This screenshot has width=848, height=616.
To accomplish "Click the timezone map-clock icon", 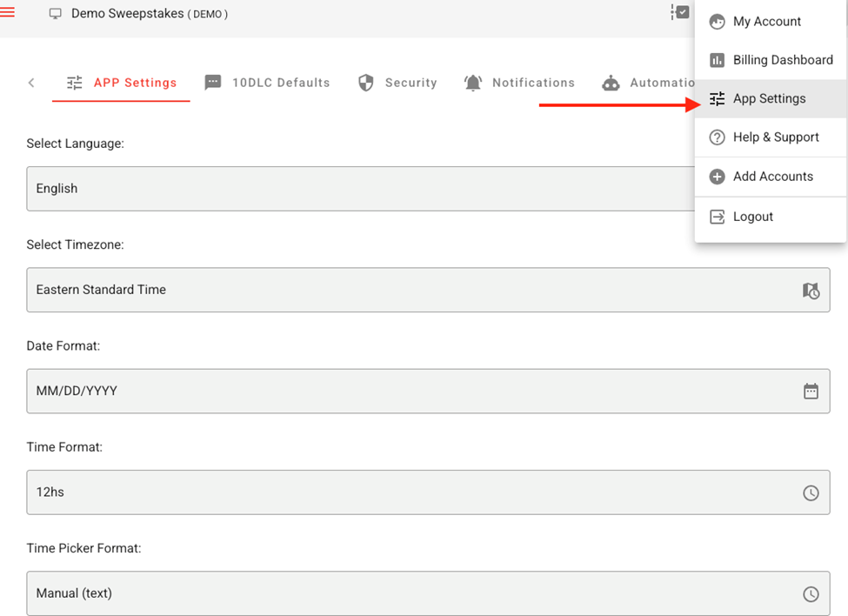I will (x=811, y=291).
